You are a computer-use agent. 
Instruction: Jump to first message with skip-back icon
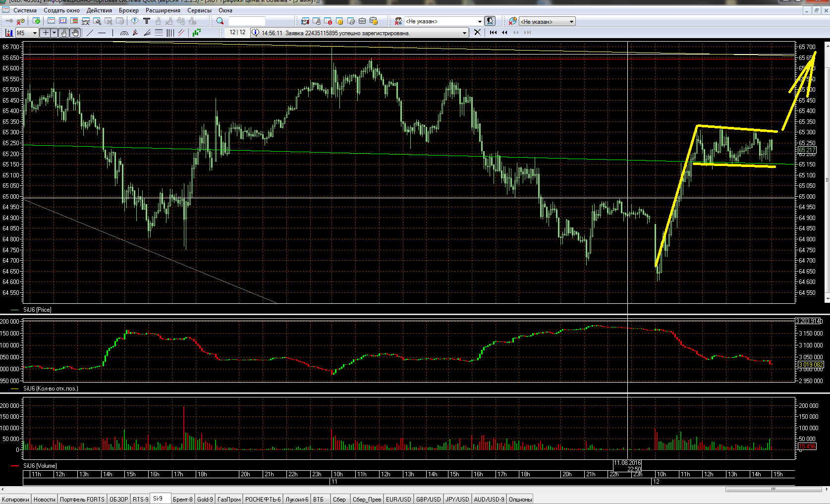point(493,32)
